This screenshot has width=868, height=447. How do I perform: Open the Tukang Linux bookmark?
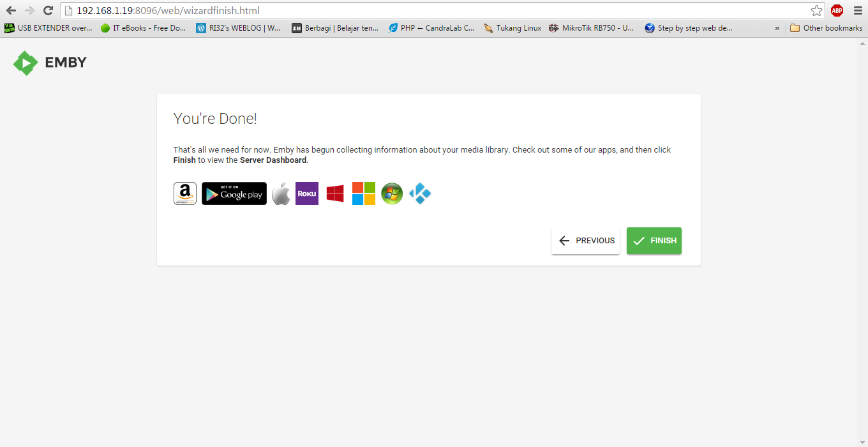pyautogui.click(x=513, y=28)
